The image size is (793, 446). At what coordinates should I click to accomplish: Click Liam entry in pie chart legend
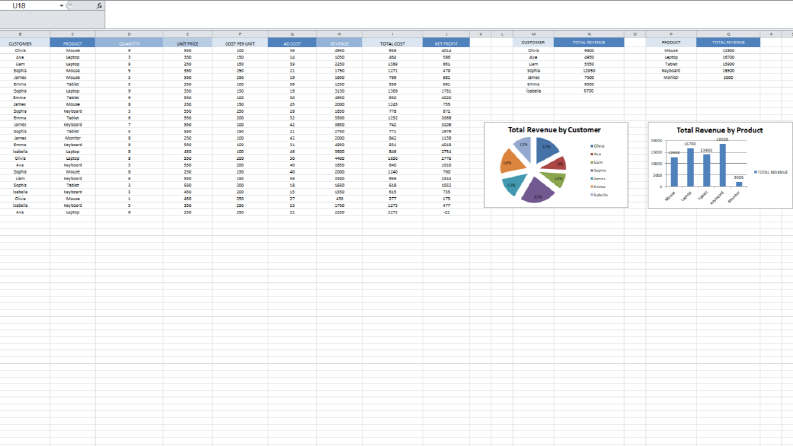(596, 162)
